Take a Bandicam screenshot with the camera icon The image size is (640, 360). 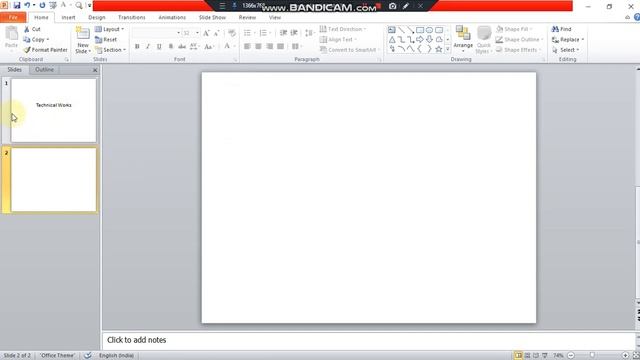[x=392, y=6]
